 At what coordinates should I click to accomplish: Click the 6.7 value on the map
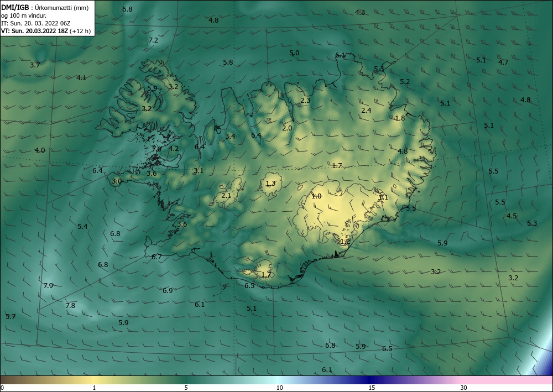pos(156,257)
